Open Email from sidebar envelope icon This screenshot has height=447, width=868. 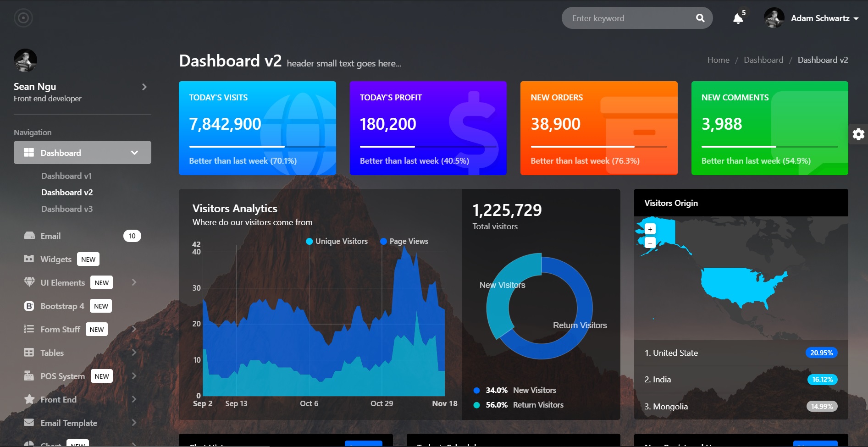(x=29, y=236)
